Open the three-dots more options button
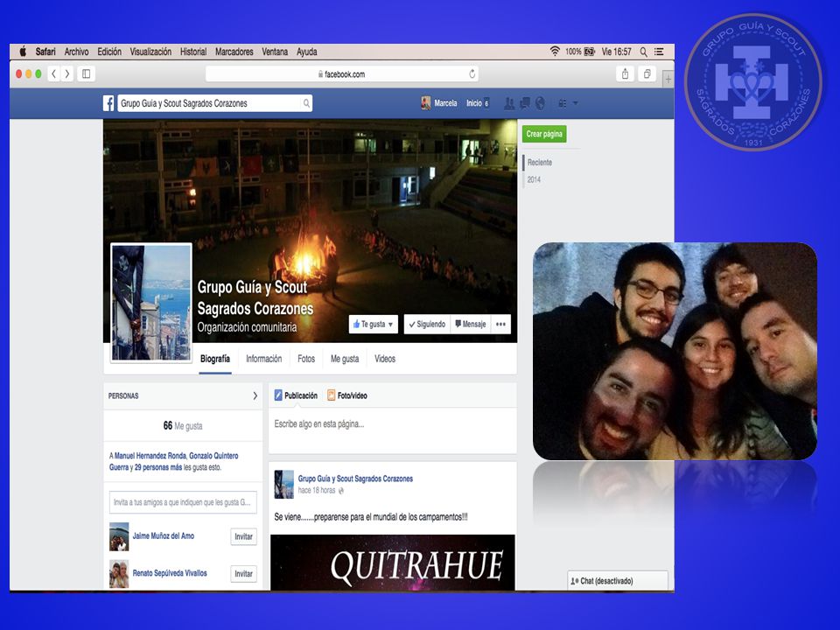840x630 pixels. 500,324
